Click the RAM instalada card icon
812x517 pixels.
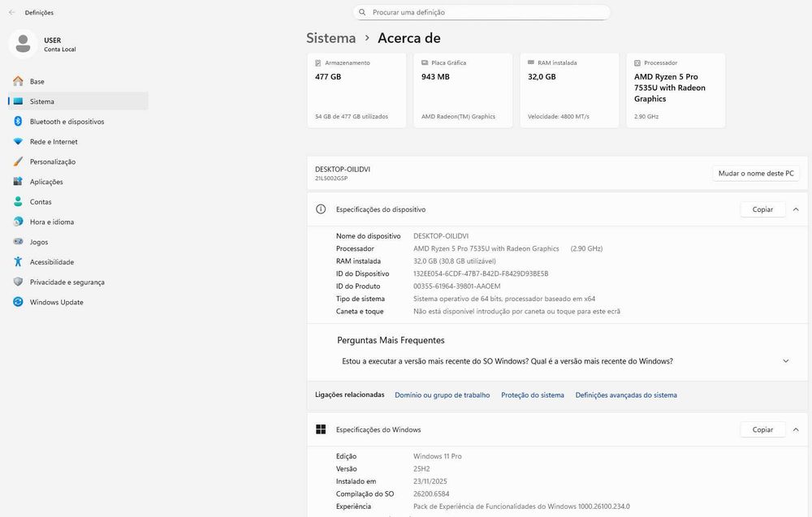pyautogui.click(x=531, y=62)
